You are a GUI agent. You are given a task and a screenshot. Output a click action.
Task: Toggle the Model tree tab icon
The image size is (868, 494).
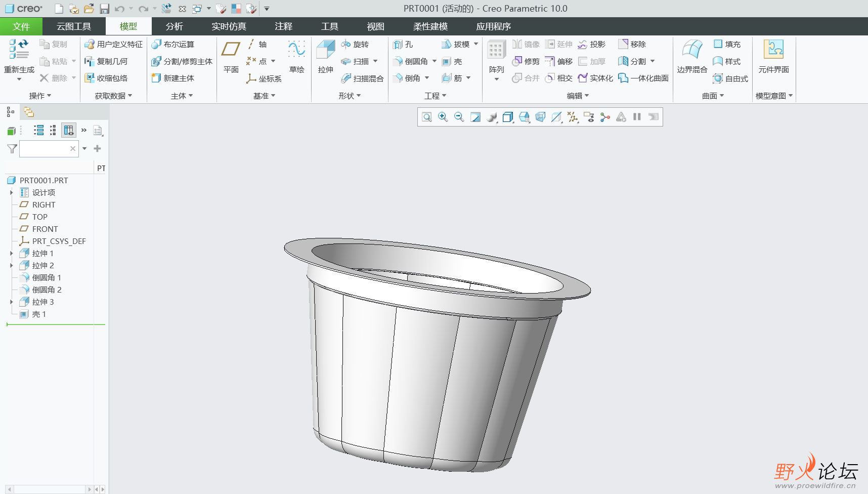tap(10, 112)
